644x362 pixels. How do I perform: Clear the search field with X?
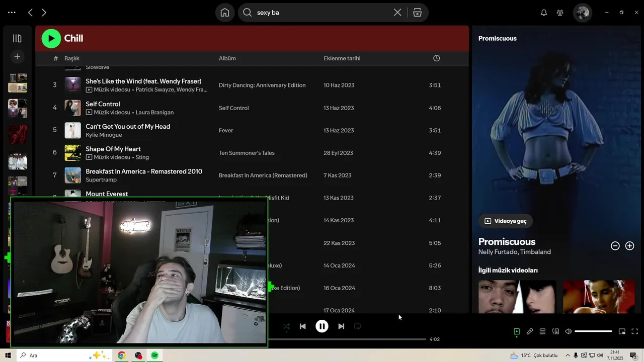(x=397, y=13)
